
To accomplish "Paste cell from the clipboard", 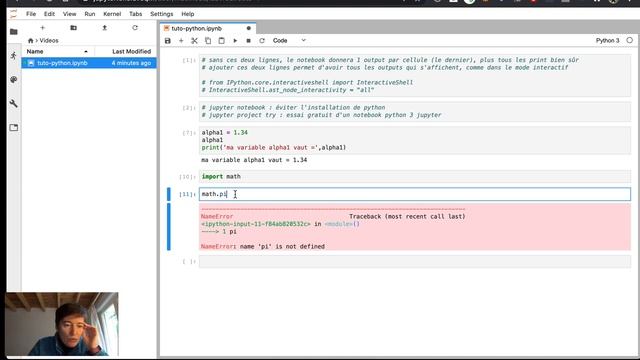I will click(x=221, y=40).
